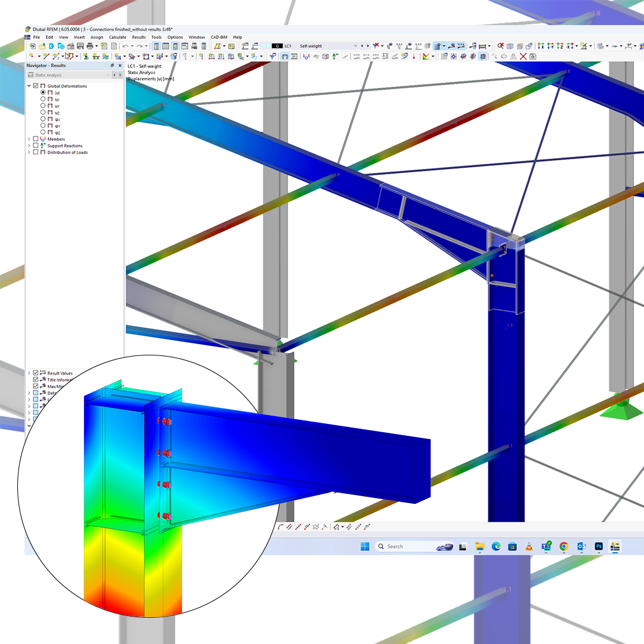
Task: Click the black G load category swatch
Action: pyautogui.click(x=277, y=46)
